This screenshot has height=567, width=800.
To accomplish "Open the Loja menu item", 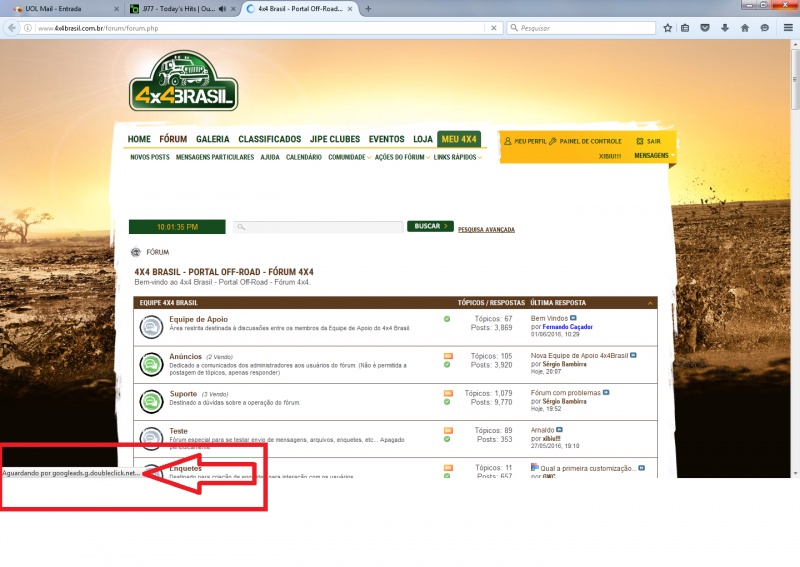I will coord(422,139).
